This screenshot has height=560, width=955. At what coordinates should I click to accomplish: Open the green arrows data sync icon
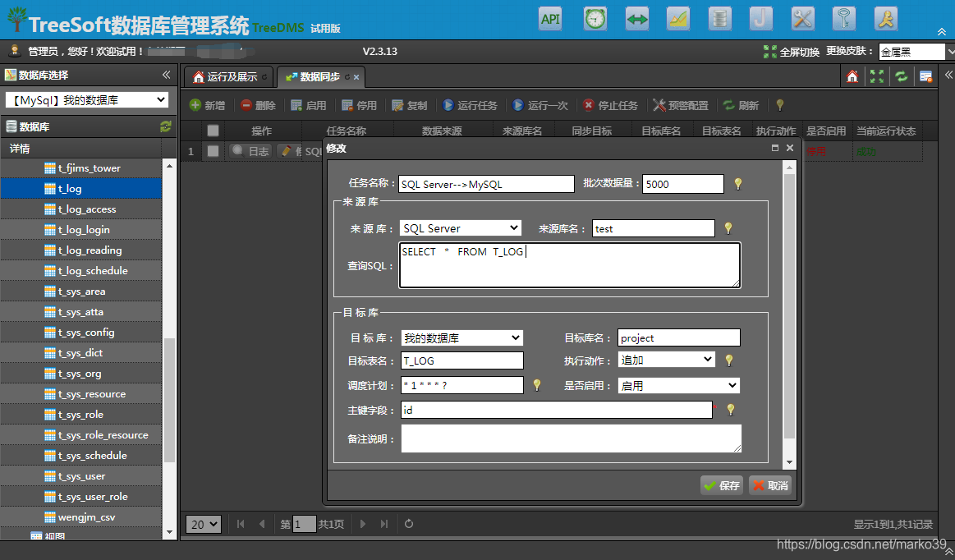point(637,19)
